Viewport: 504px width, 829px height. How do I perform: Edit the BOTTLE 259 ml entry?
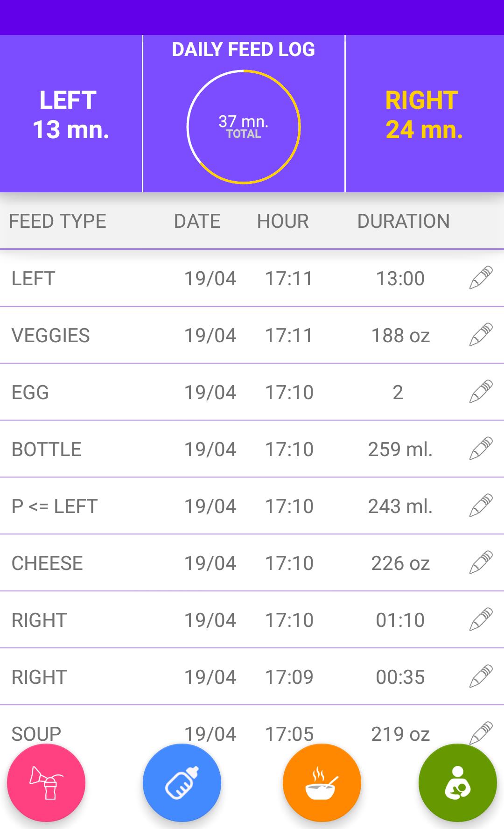481,449
